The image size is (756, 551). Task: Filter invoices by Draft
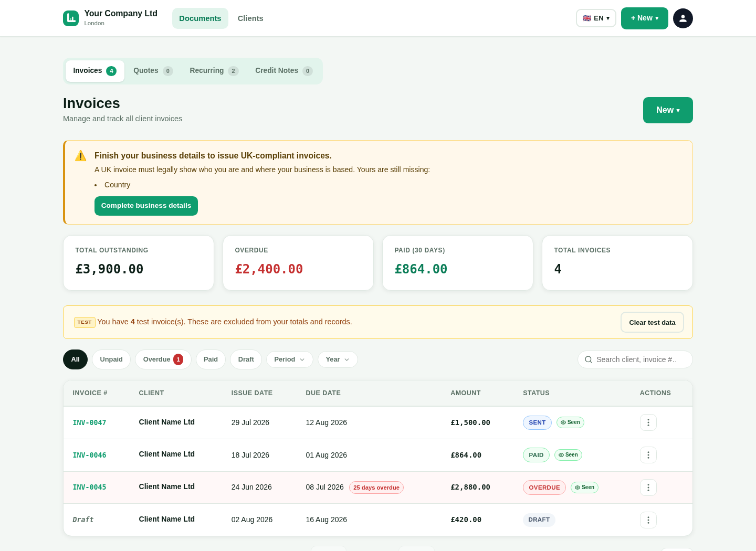pos(246,359)
